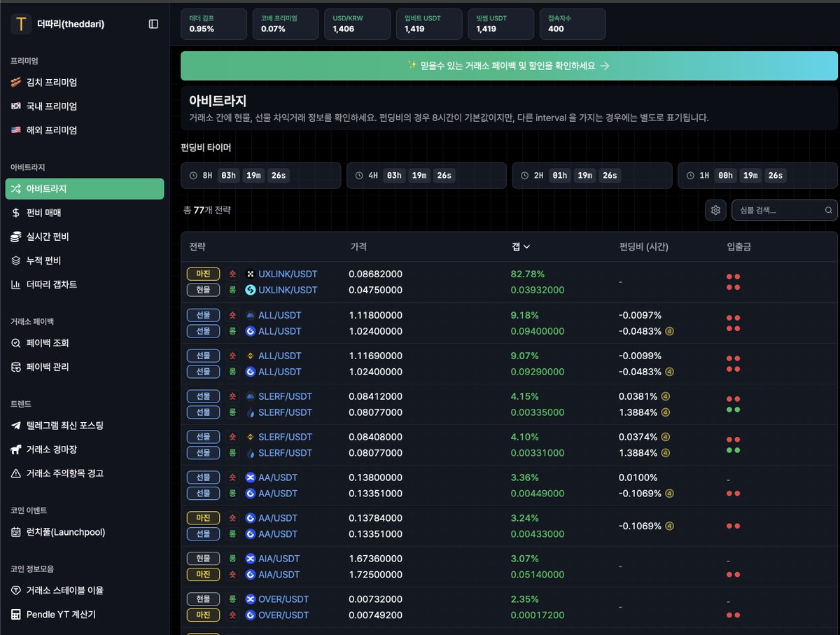Screen dimensions: 840x635
Task: Click the interval badge next to 0.0381%
Action: tap(666, 397)
